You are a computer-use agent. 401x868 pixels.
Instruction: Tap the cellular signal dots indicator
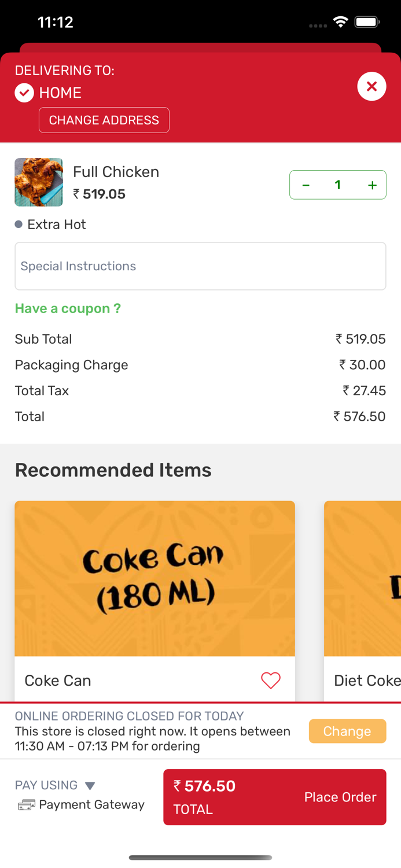tap(317, 25)
